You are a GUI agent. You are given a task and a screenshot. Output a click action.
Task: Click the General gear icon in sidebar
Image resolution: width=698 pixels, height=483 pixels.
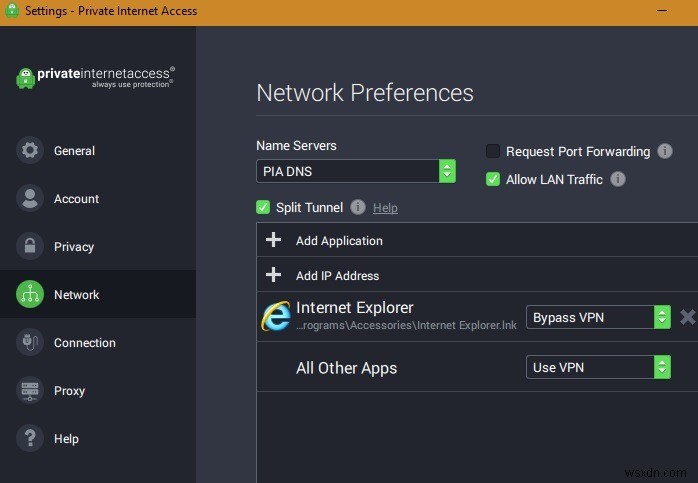pos(30,151)
